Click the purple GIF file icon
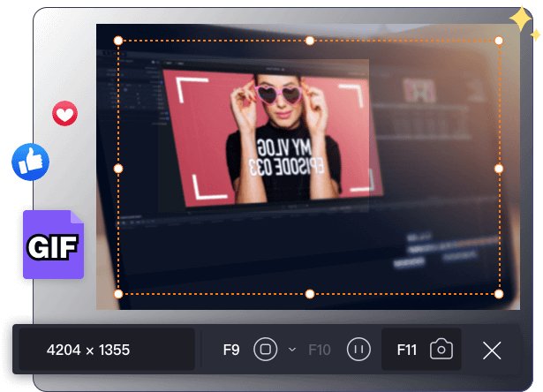 [53, 245]
